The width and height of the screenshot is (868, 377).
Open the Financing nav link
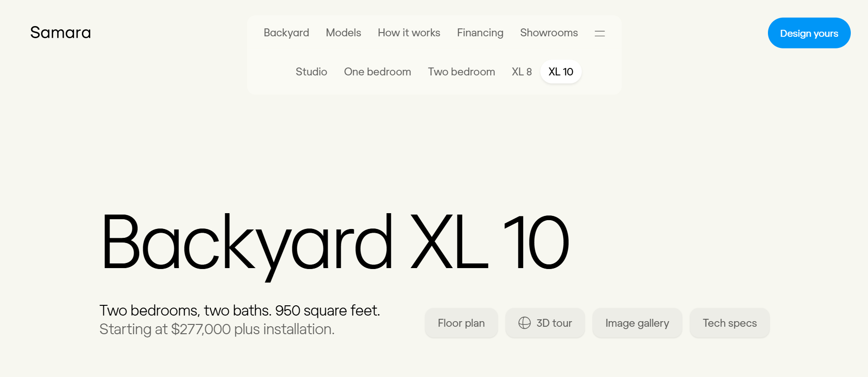(x=480, y=33)
